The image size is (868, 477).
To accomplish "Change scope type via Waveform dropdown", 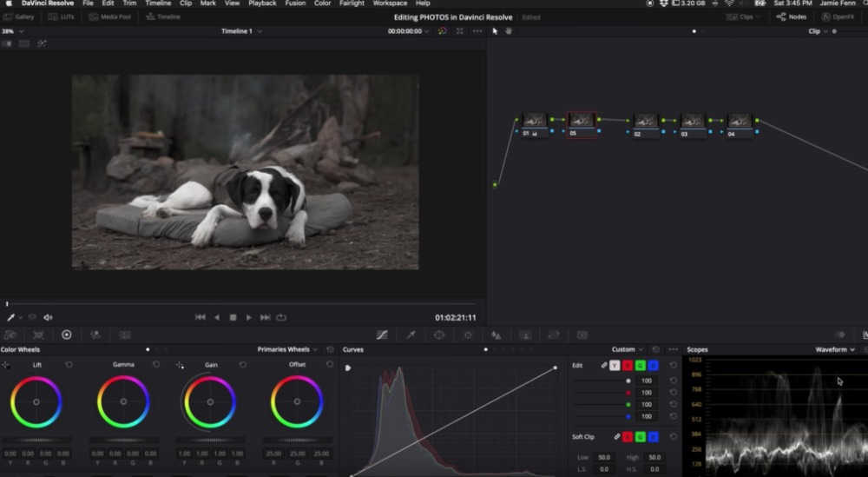I will click(x=835, y=349).
